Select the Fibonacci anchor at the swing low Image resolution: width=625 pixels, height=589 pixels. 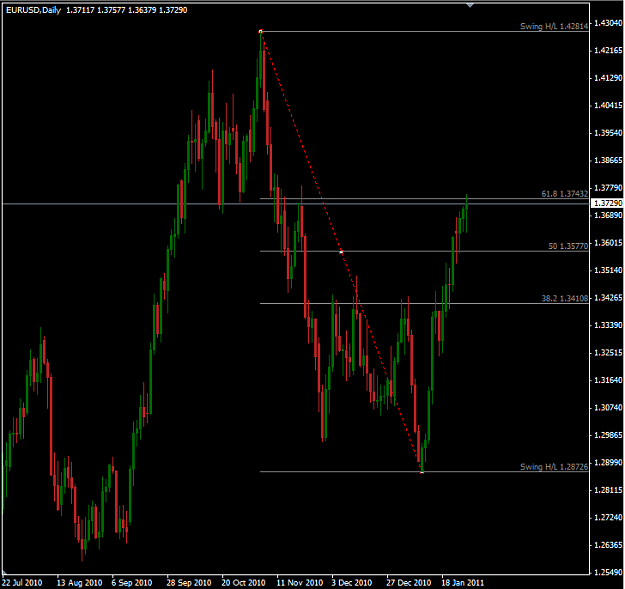pyautogui.click(x=422, y=472)
